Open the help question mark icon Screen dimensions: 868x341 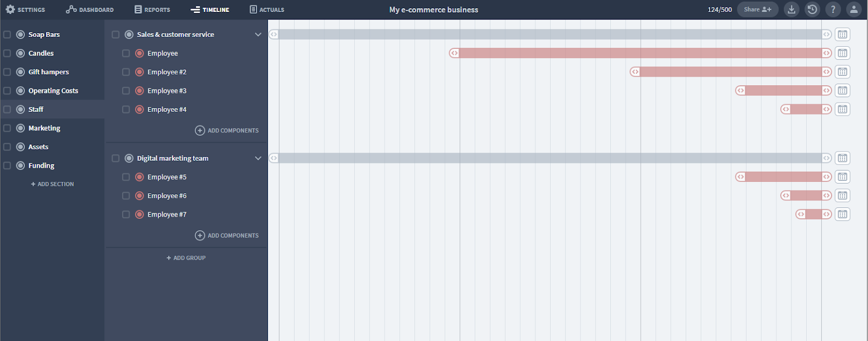[x=833, y=9]
